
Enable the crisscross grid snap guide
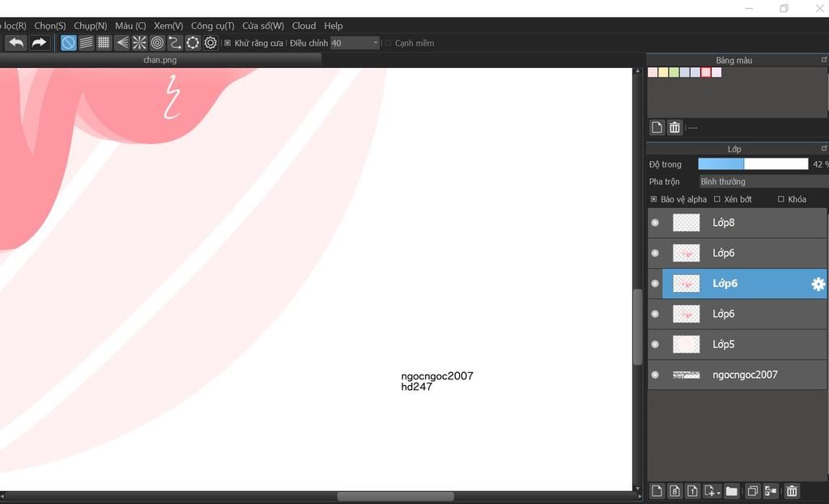104,43
